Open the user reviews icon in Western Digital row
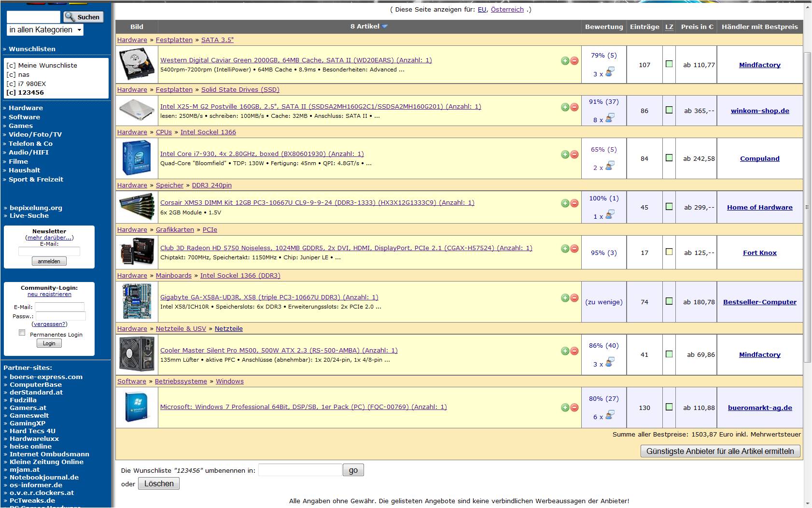This screenshot has width=812, height=508. click(x=610, y=72)
